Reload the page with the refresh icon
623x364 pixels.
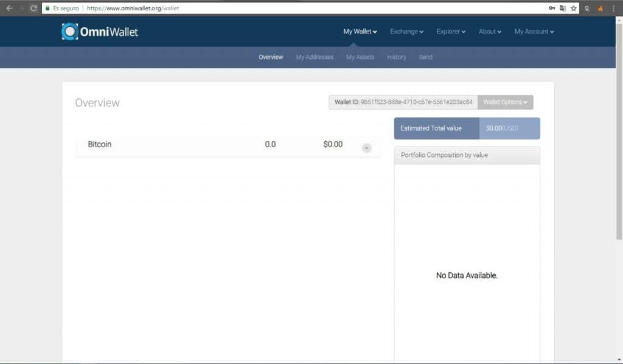point(34,8)
